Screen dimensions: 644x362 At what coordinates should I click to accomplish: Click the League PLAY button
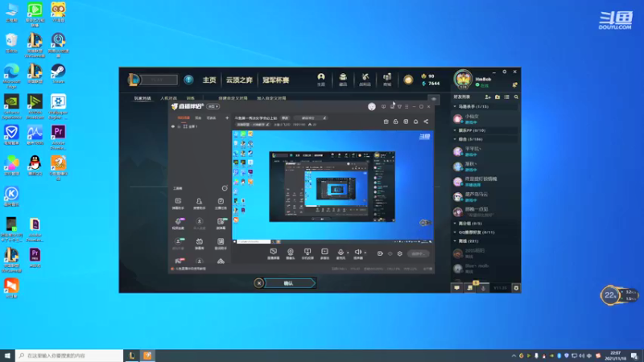click(159, 80)
